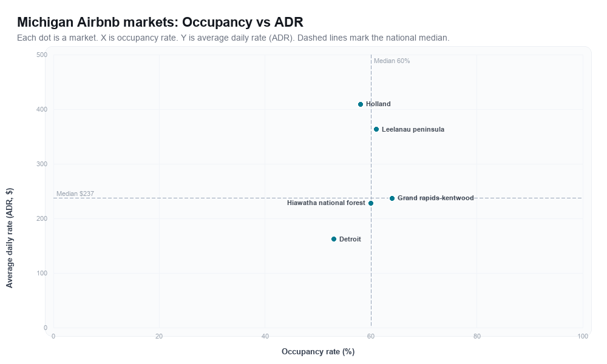Click the 'Median $237' annotation
Viewport: 607px width, 364px height.
[75, 194]
